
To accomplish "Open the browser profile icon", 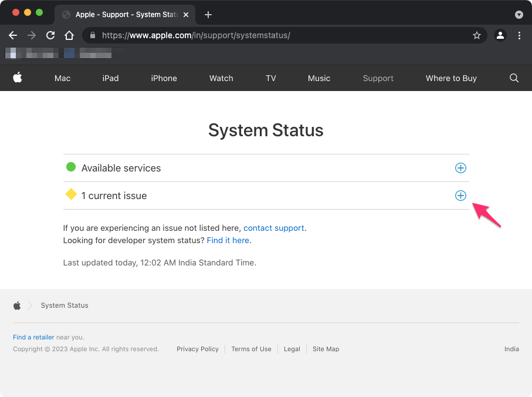I will pyautogui.click(x=500, y=35).
